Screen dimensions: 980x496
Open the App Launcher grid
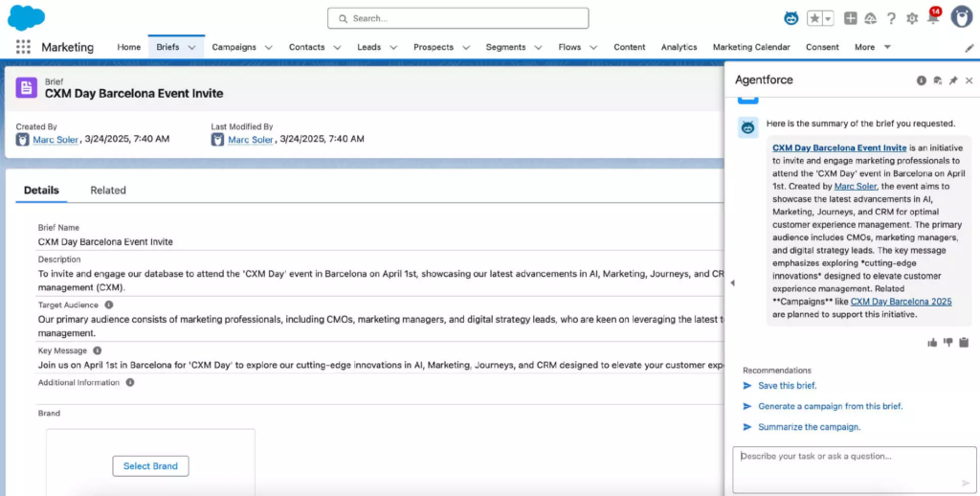23,47
